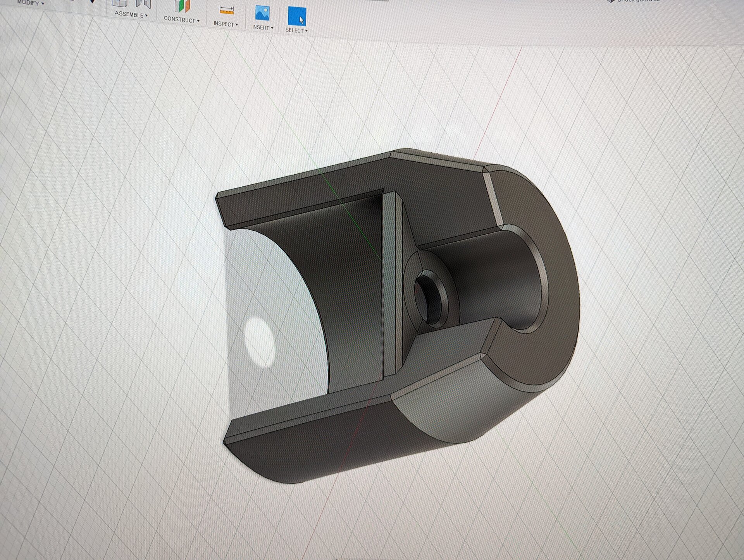This screenshot has height=560, width=744.
Task: Click the offset plane icon above CONSTRUCT
Action: [x=182, y=5]
